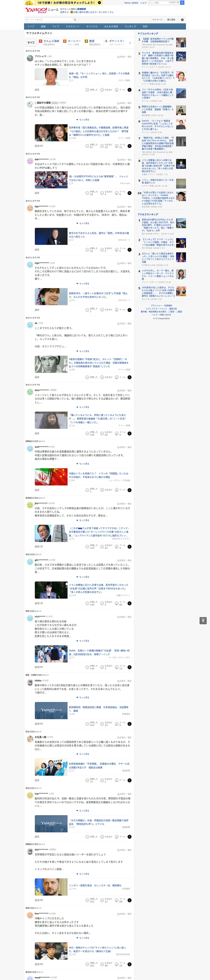Open the GACKT ranking article

point(158,125)
